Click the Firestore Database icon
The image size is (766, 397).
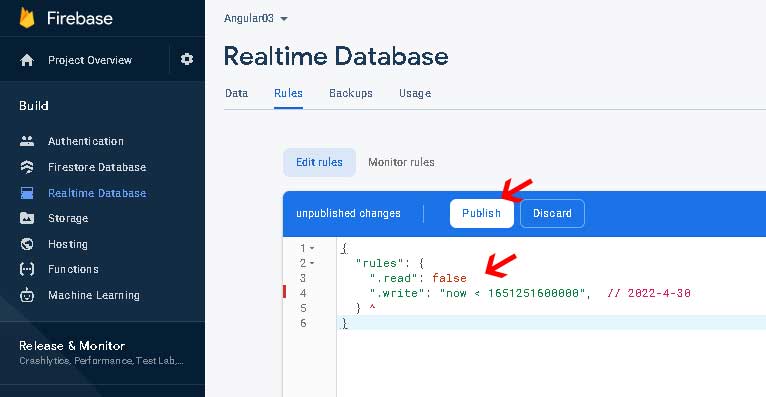(x=27, y=167)
